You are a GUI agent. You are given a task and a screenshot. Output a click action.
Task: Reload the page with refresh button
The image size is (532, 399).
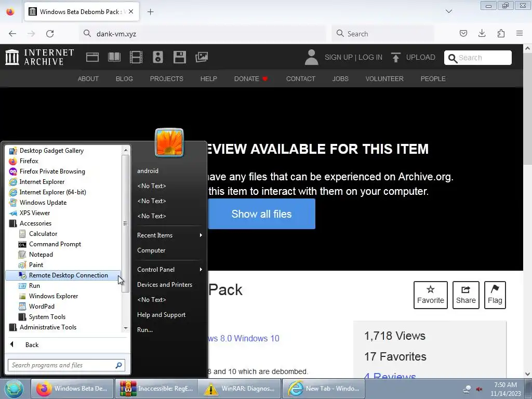pos(50,34)
